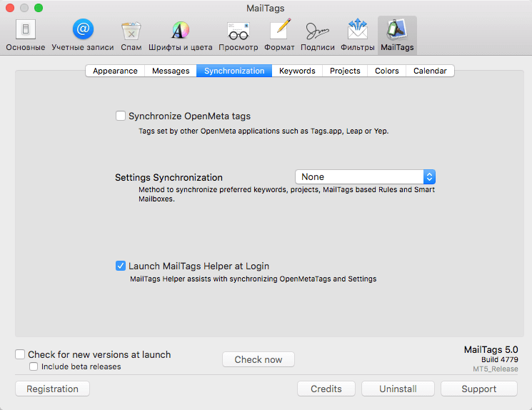Switch to the Projects tab
The width and height of the screenshot is (532, 410).
345,71
